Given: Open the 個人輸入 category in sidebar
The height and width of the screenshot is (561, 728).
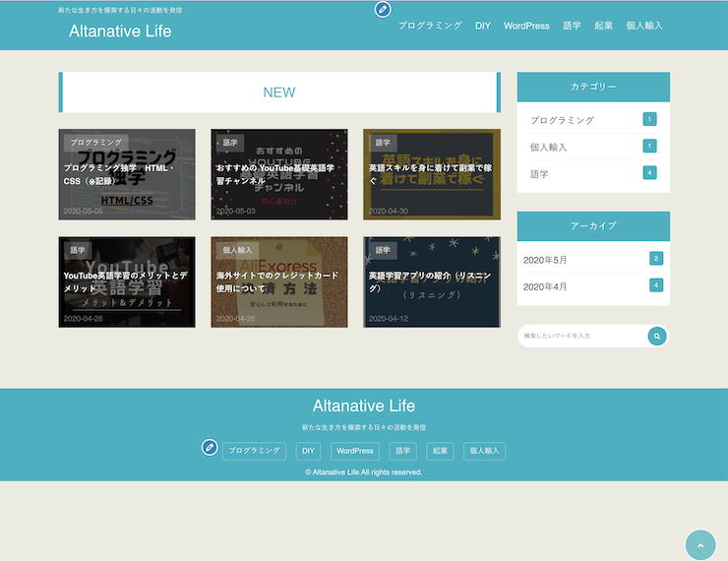Looking at the screenshot, I should click(x=549, y=147).
